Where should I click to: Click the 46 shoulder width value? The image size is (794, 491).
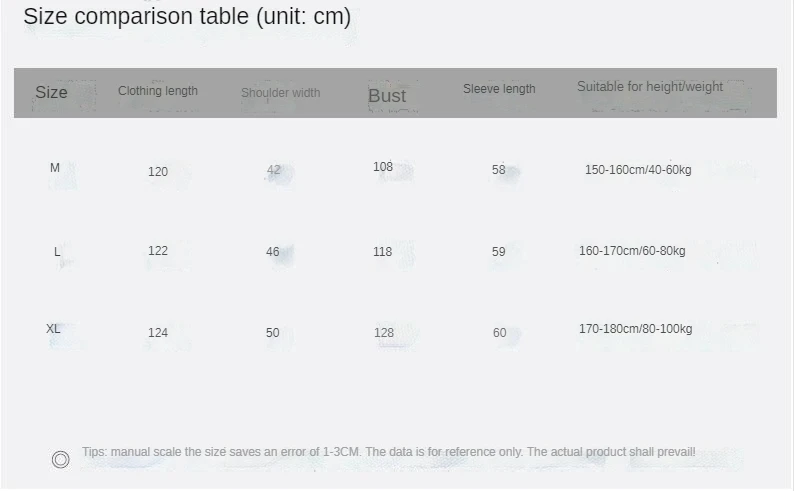[273, 252]
